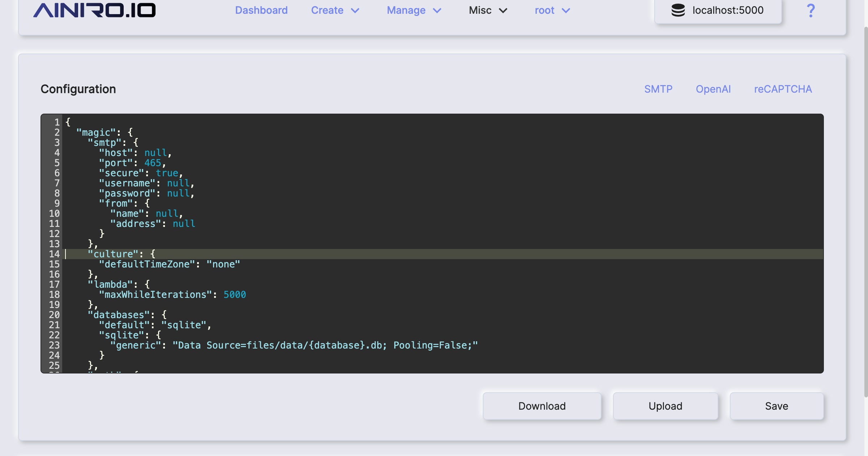The height and width of the screenshot is (456, 868).
Task: Open the reCAPTCHA settings link
Action: pyautogui.click(x=783, y=89)
